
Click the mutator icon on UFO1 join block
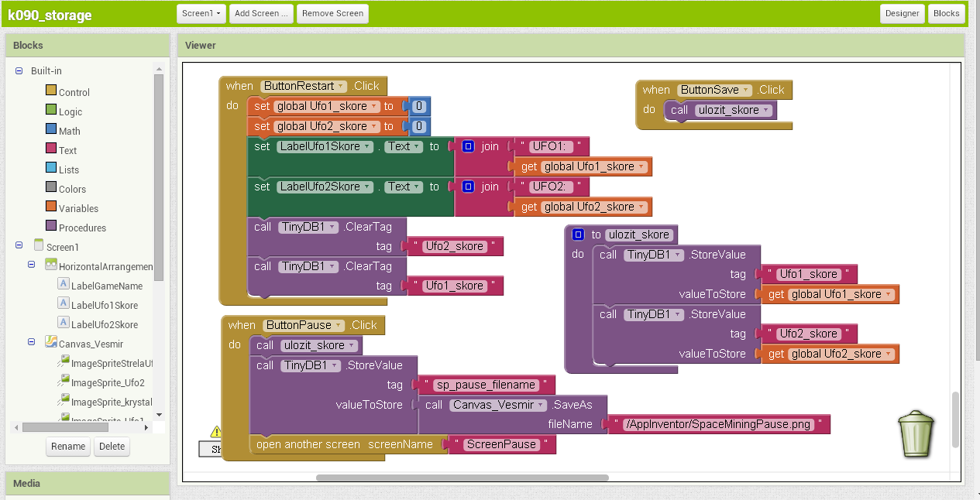(468, 146)
